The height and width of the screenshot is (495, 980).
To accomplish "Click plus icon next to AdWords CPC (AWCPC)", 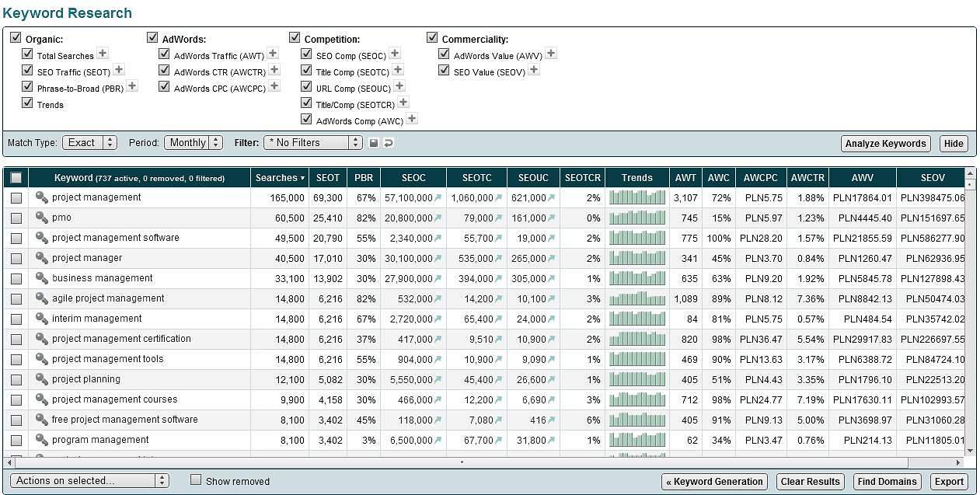I will tap(274, 86).
